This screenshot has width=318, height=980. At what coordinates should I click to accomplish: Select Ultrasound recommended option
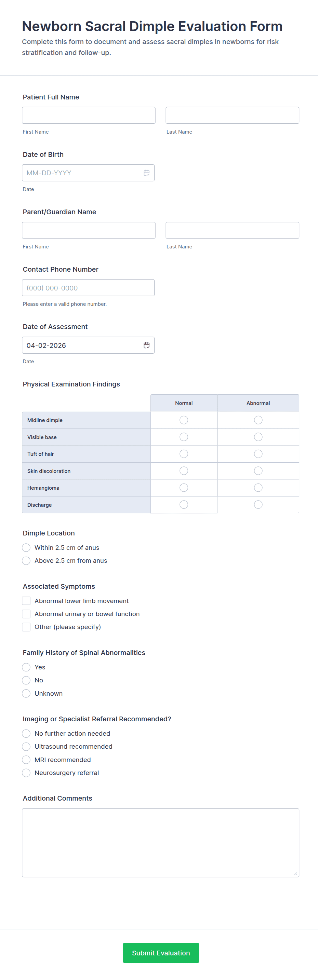[x=26, y=746]
